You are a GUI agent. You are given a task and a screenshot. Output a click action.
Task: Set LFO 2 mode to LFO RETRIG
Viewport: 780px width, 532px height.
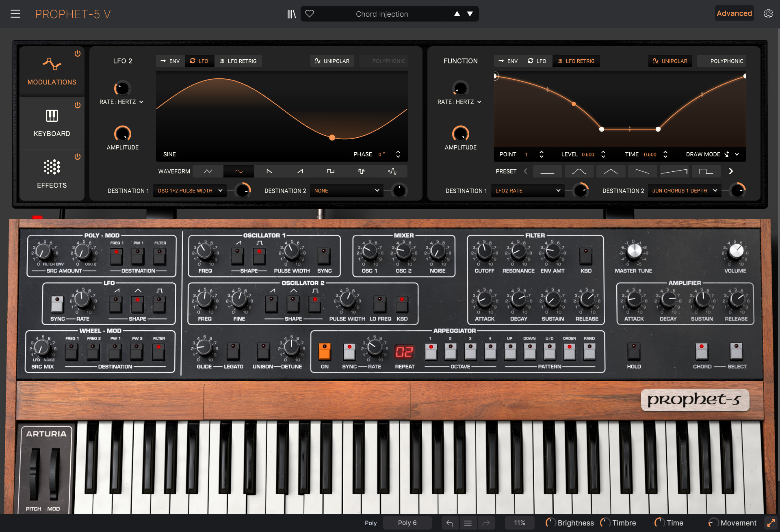coord(238,61)
